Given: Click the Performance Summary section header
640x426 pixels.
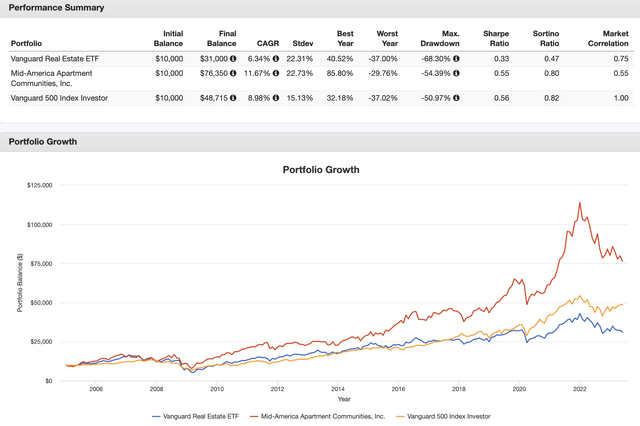Looking at the screenshot, I should point(56,8).
